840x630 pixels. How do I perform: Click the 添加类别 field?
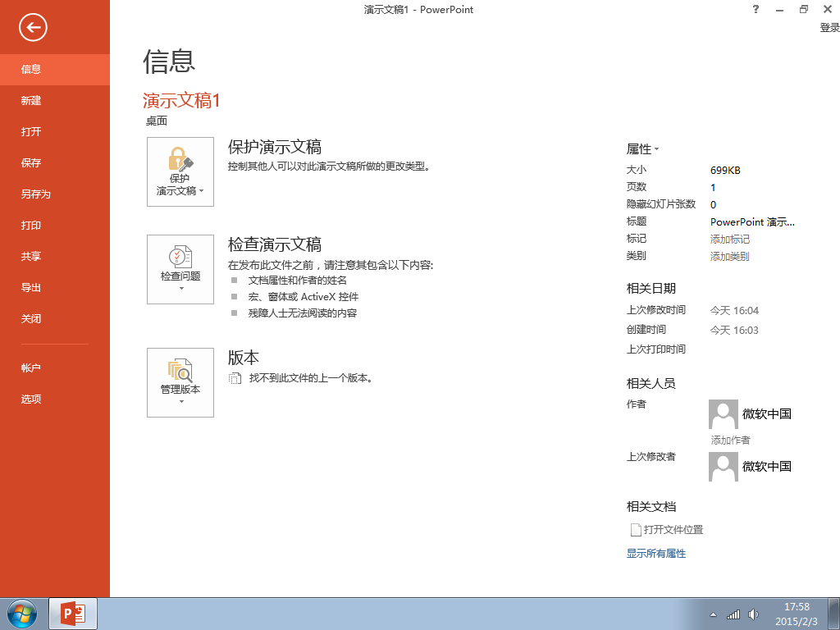coord(729,256)
